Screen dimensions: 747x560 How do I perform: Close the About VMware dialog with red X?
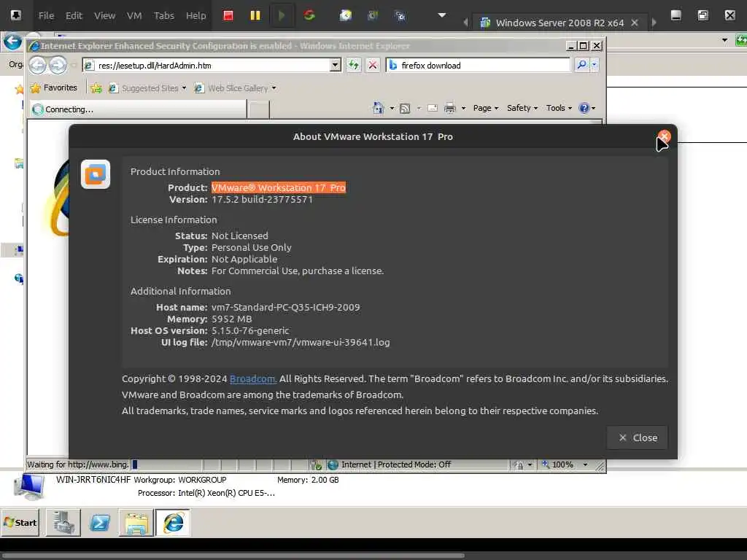664,137
